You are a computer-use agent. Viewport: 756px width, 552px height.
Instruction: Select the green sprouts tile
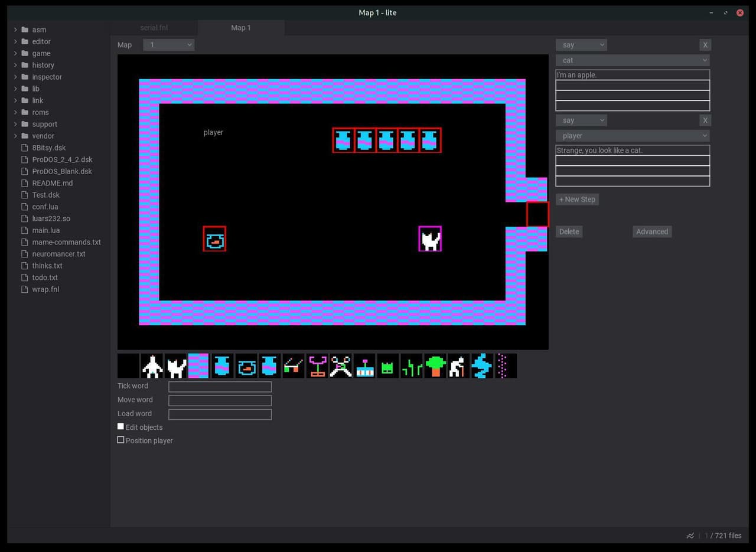(x=412, y=366)
